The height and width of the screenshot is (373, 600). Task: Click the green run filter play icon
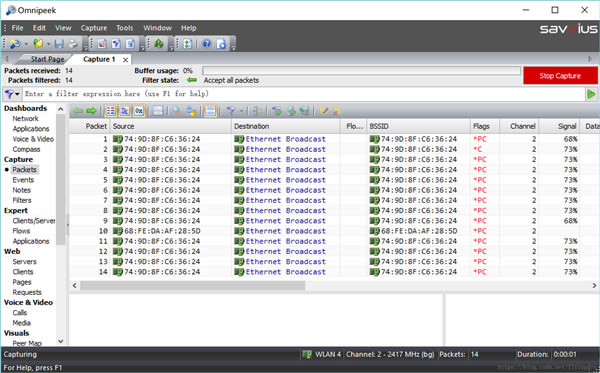[591, 94]
